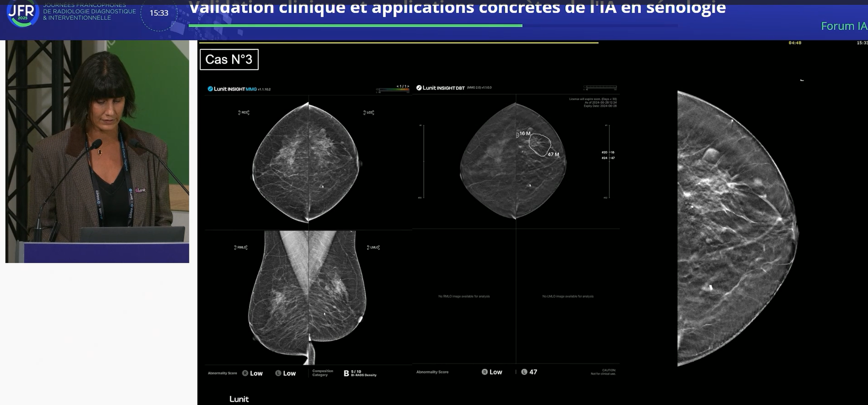Click the MMG heatmap color scale bar
868x405 pixels.
click(393, 90)
